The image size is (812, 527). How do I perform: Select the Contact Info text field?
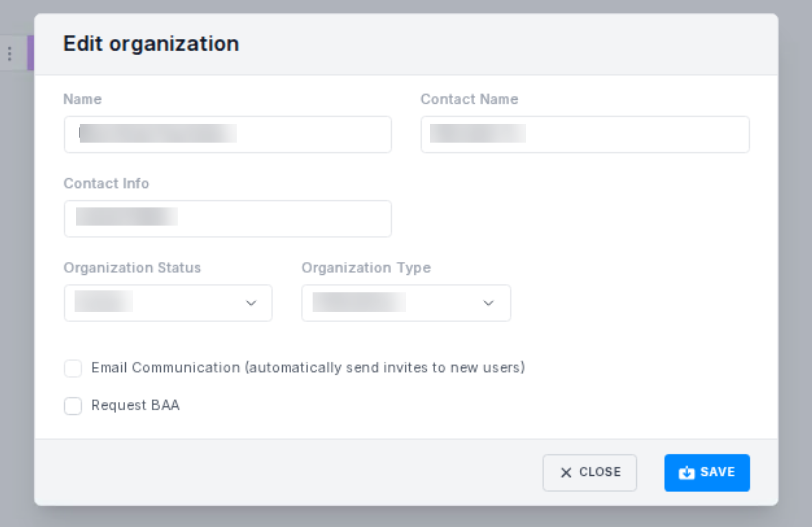(228, 219)
